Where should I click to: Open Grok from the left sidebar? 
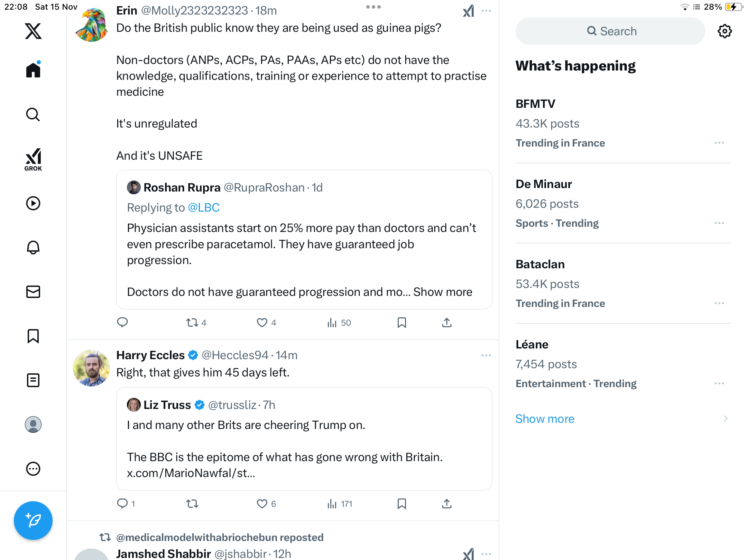(x=33, y=159)
